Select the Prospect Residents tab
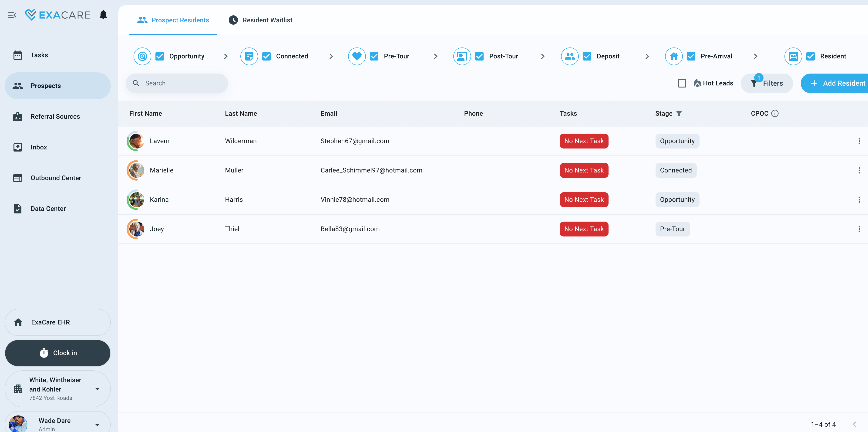 point(173,20)
